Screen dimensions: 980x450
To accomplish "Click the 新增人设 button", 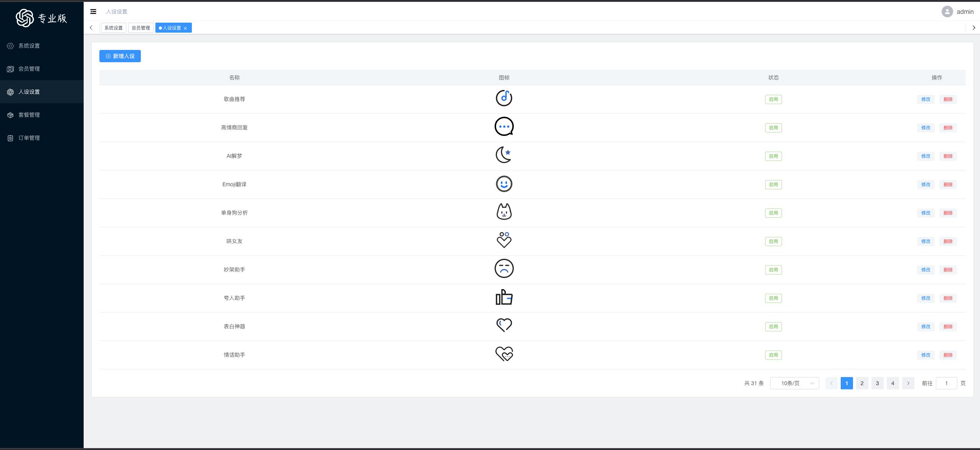I will [x=120, y=56].
